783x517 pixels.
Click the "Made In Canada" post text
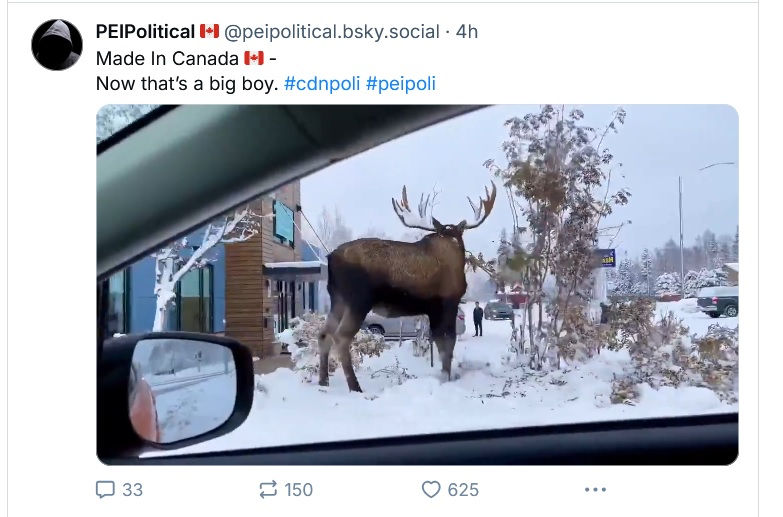(x=160, y=58)
